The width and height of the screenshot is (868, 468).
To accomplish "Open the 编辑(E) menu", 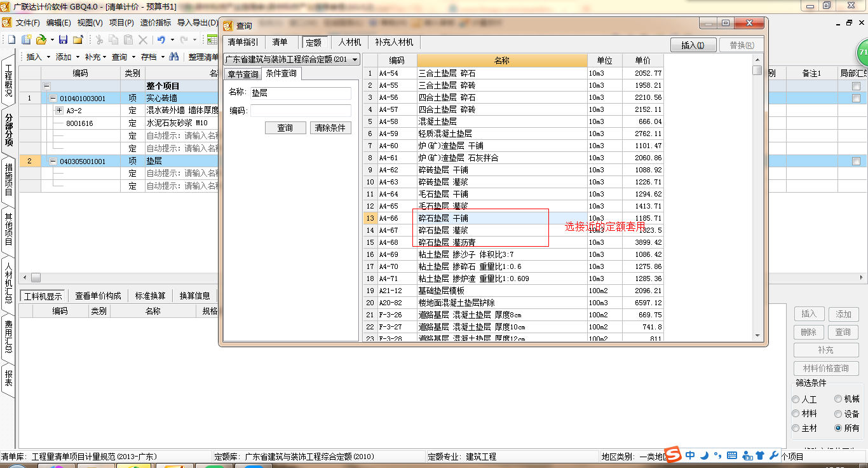I will [x=59, y=23].
